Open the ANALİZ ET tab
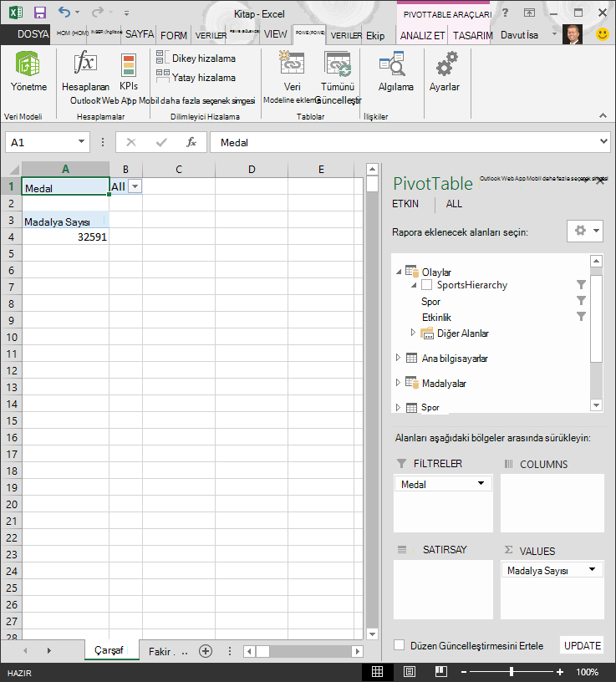The height and width of the screenshot is (682, 616). (x=422, y=35)
